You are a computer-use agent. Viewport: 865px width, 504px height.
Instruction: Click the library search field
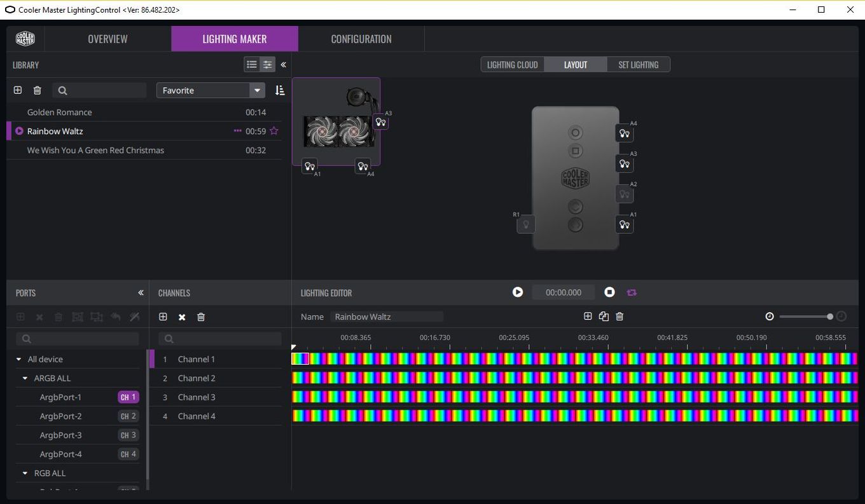pyautogui.click(x=100, y=90)
